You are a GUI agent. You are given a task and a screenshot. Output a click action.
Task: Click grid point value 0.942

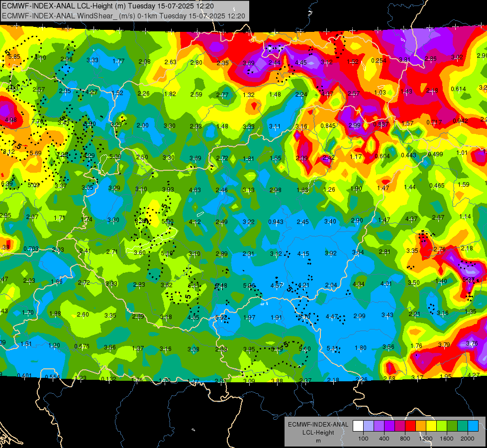pos(460,120)
